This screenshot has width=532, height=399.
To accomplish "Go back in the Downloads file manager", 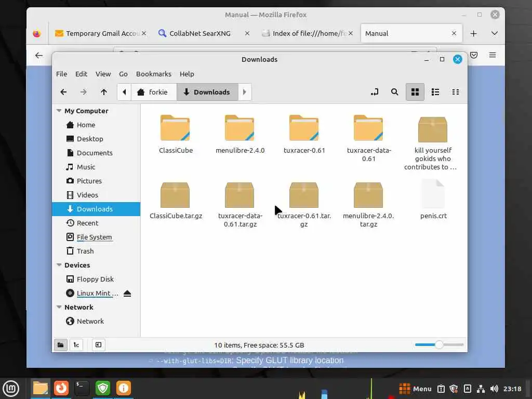I will [63, 92].
